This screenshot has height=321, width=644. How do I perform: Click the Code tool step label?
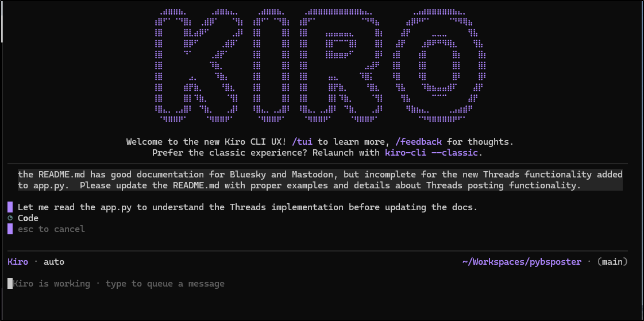[28, 218]
